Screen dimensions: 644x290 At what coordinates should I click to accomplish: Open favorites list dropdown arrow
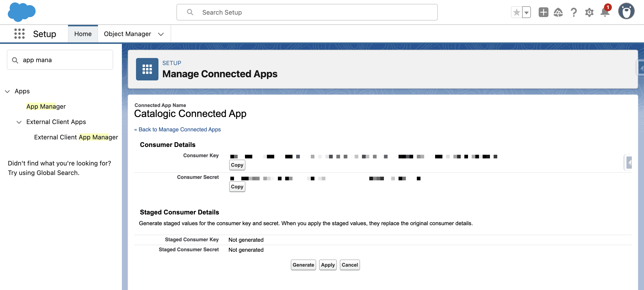point(526,12)
